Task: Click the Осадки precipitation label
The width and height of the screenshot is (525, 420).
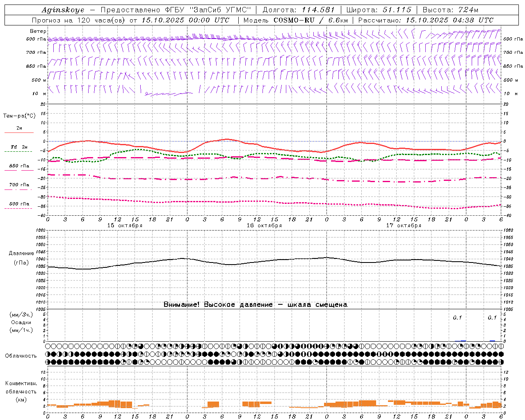Action: (x=21, y=322)
